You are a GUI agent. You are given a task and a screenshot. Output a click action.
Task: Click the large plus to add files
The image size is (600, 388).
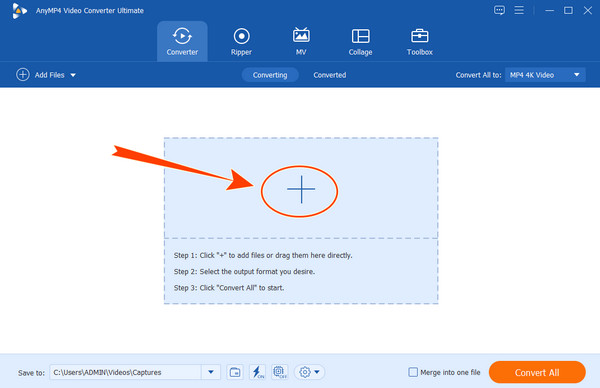pyautogui.click(x=301, y=189)
